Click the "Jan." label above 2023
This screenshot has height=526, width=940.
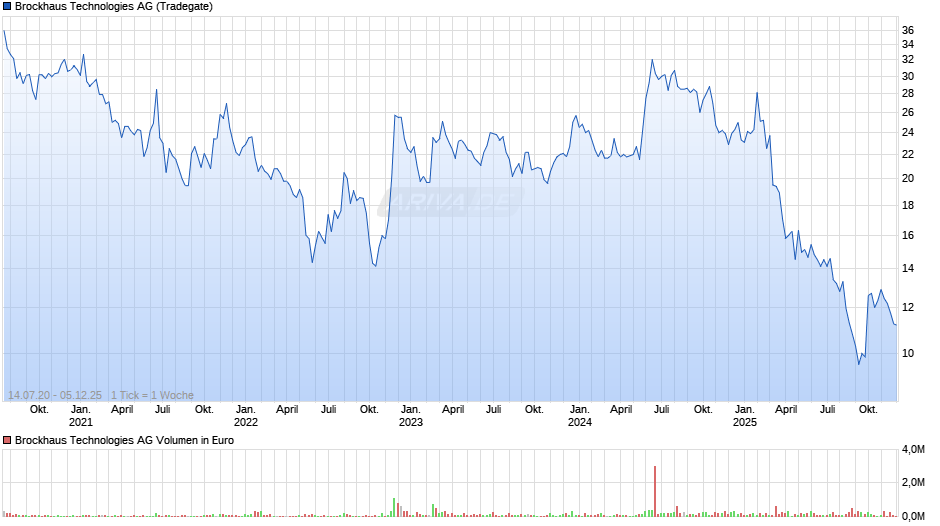[x=411, y=409]
